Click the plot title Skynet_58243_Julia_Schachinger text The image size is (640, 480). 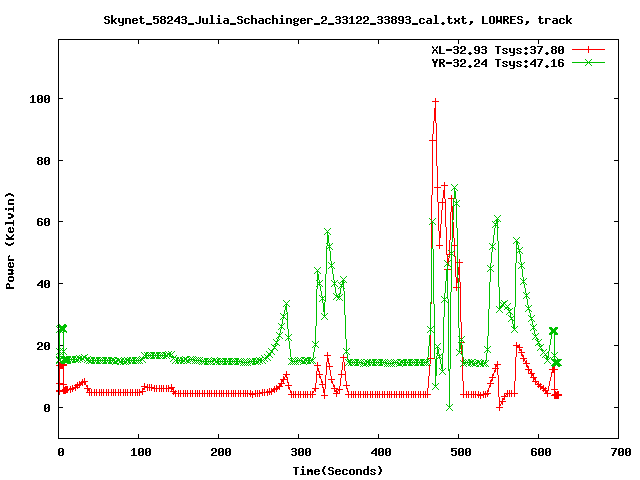click(338, 20)
